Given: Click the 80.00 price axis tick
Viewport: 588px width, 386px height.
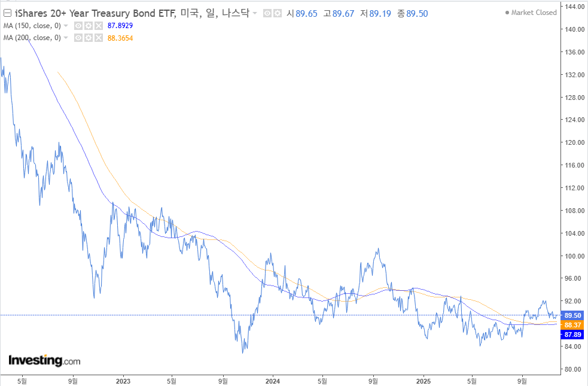Looking at the screenshot, I should point(573,369).
